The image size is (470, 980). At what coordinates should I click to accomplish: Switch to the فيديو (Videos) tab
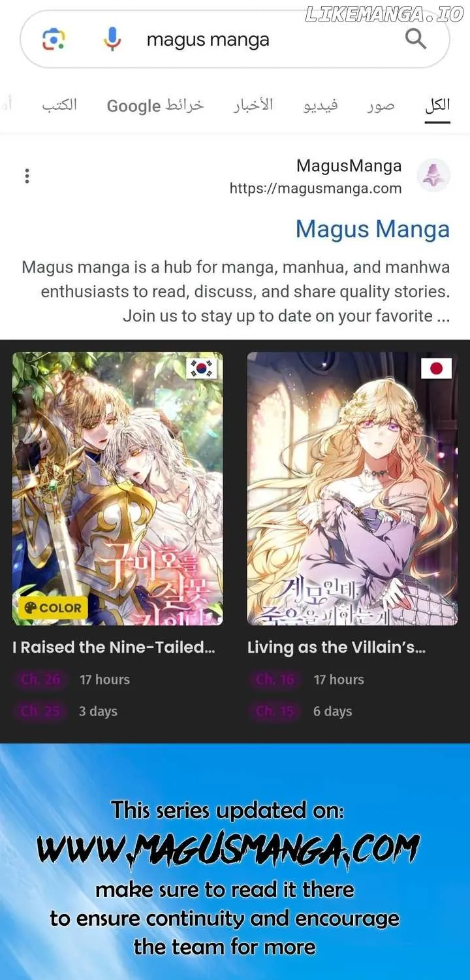coord(321,106)
